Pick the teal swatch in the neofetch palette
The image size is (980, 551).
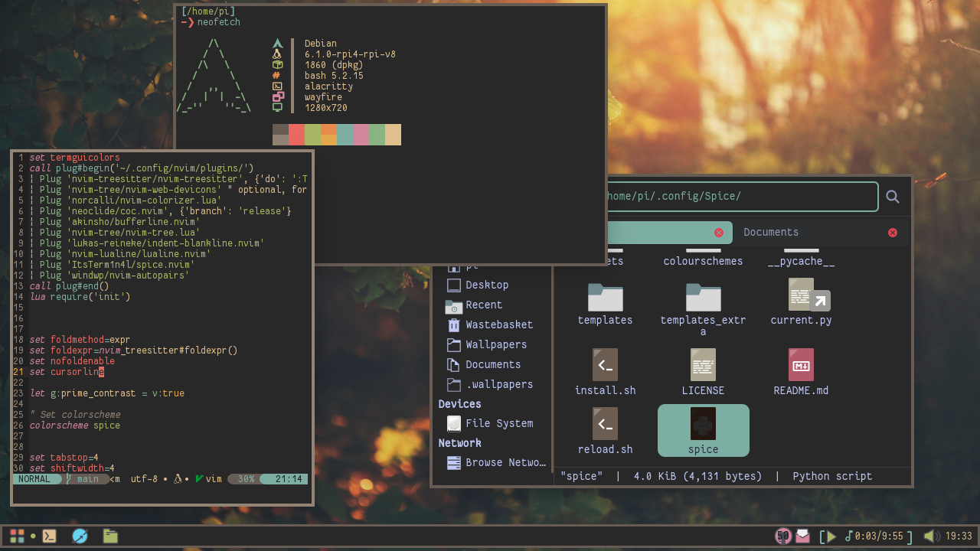tap(345, 135)
